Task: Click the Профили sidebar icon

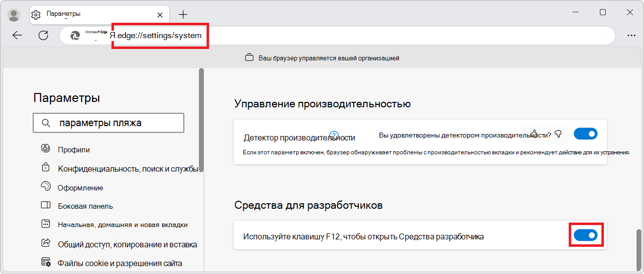Action: [x=46, y=148]
